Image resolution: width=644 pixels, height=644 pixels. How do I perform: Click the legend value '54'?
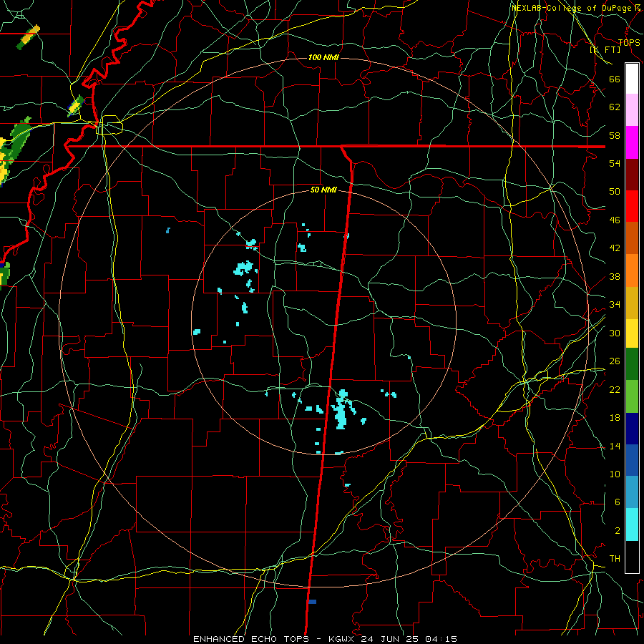pos(615,163)
